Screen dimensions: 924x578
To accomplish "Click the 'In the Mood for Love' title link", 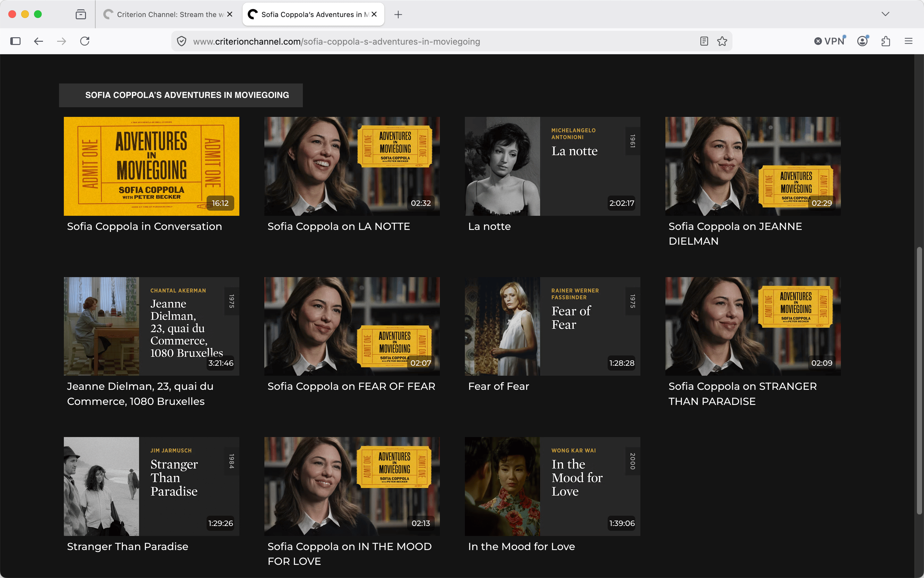I will pos(522,547).
